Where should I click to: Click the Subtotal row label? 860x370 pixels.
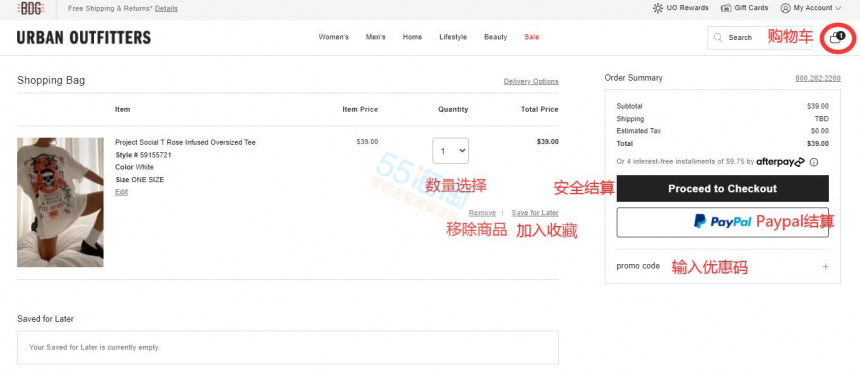click(x=629, y=106)
